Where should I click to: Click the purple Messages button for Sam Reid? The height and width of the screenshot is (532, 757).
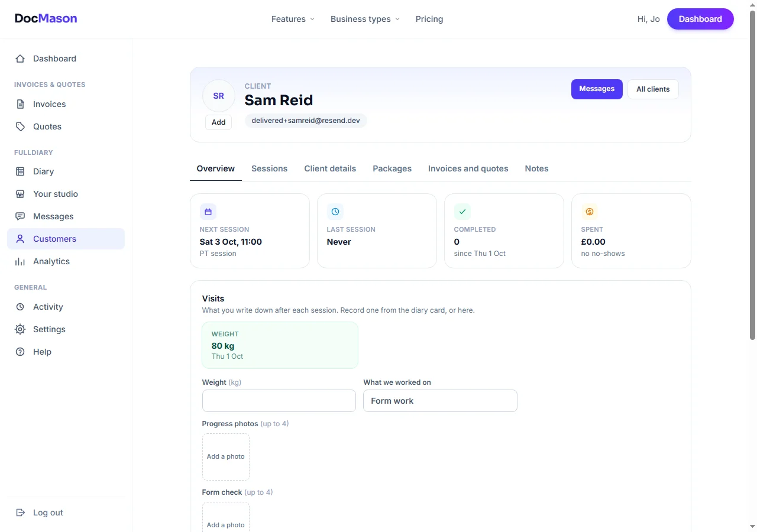[x=597, y=89]
